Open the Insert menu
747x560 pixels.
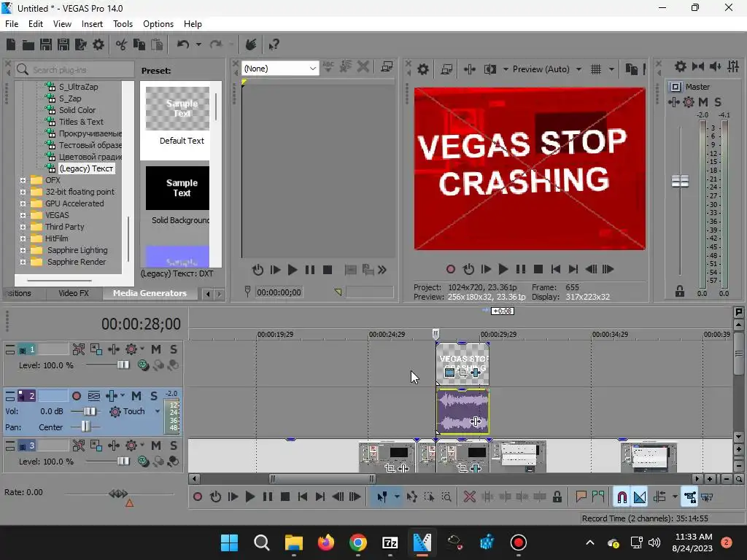pyautogui.click(x=92, y=24)
